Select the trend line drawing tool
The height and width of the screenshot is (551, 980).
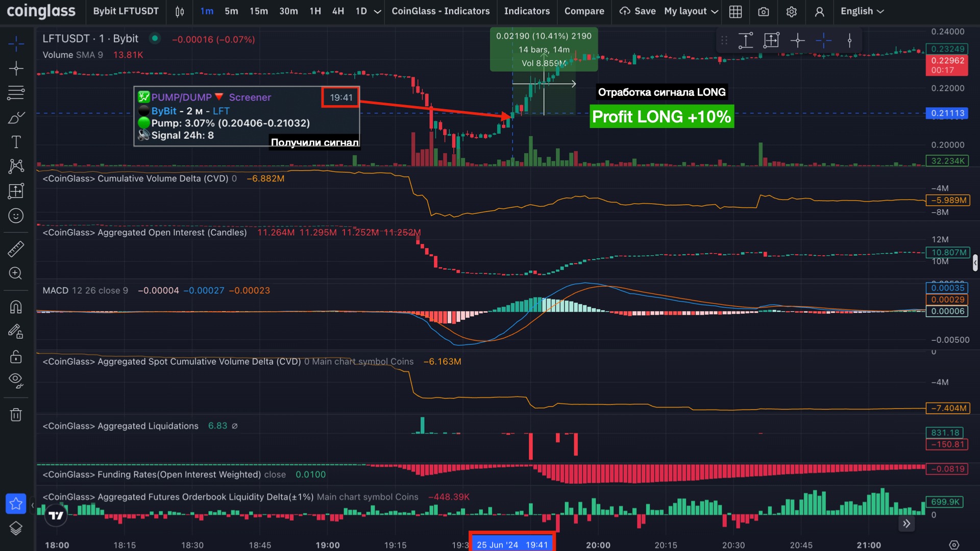pyautogui.click(x=16, y=68)
